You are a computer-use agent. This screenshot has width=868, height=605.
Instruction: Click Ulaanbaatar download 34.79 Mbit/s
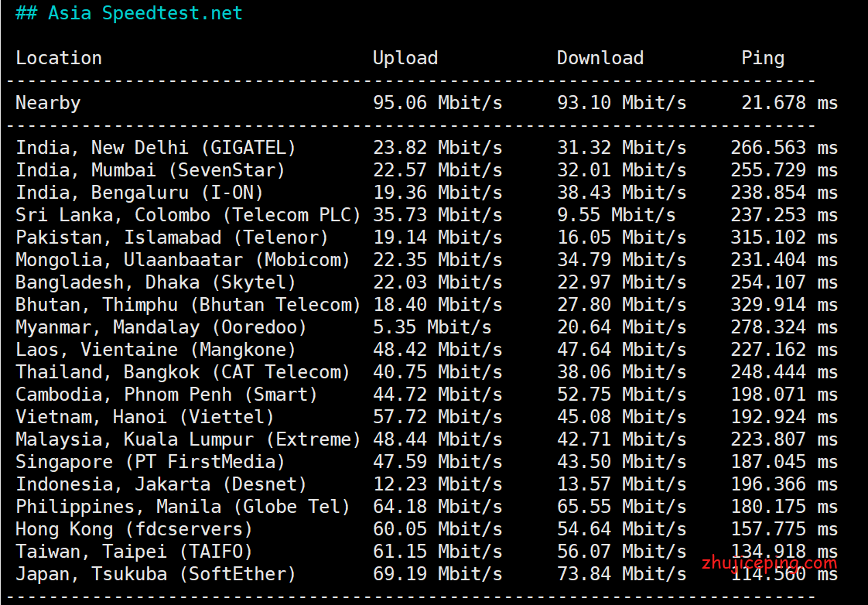pos(622,260)
